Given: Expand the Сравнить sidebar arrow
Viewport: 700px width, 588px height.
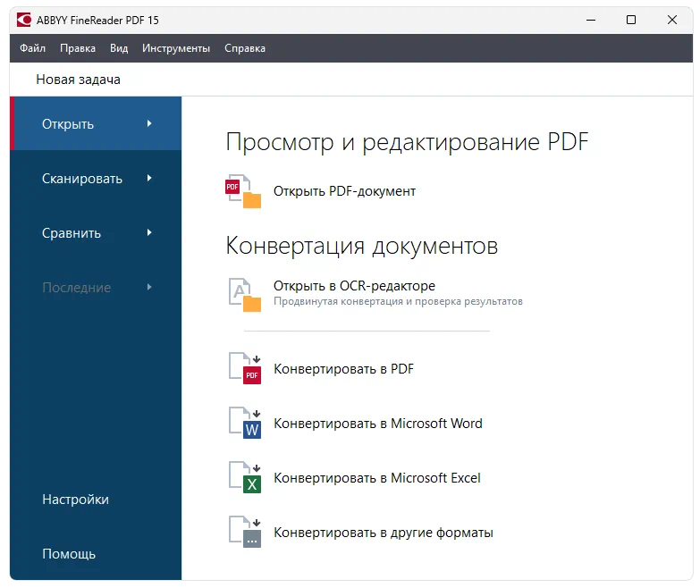Looking at the screenshot, I should pyautogui.click(x=149, y=233).
